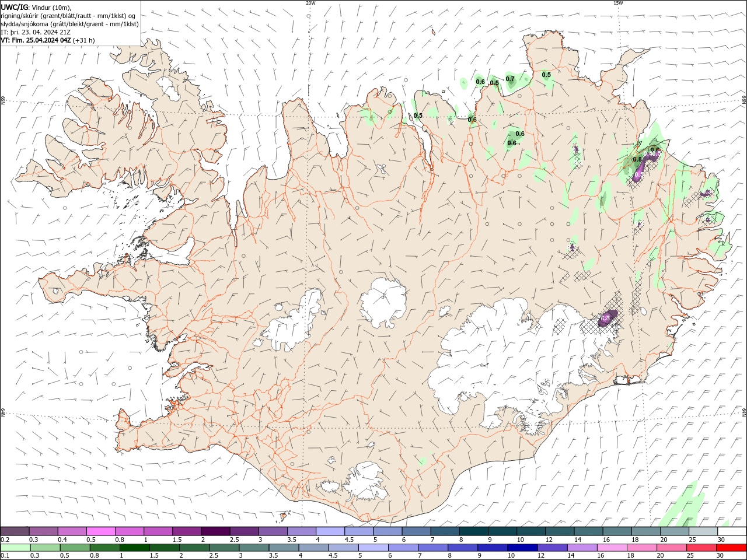Select the light gray swatch between 25 and 30
This screenshot has width=747, height=560.
tap(703, 531)
